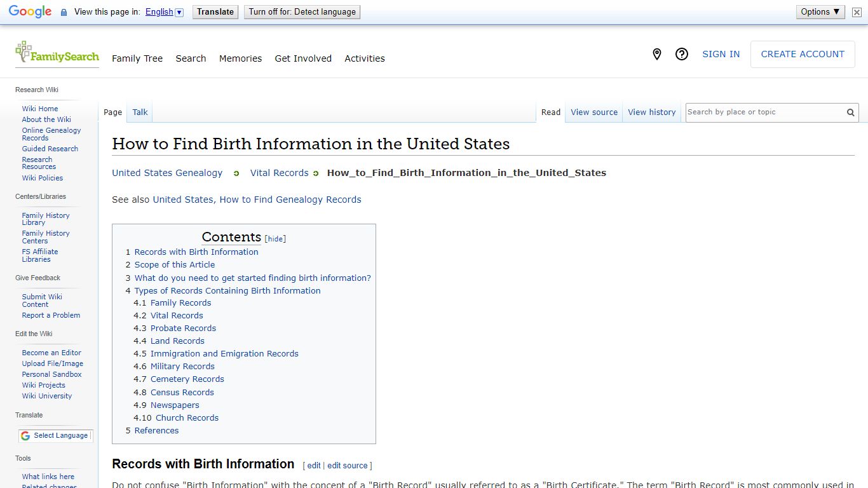Click Turn off for: Detect language
This screenshot has height=488, width=868.
[x=302, y=12]
